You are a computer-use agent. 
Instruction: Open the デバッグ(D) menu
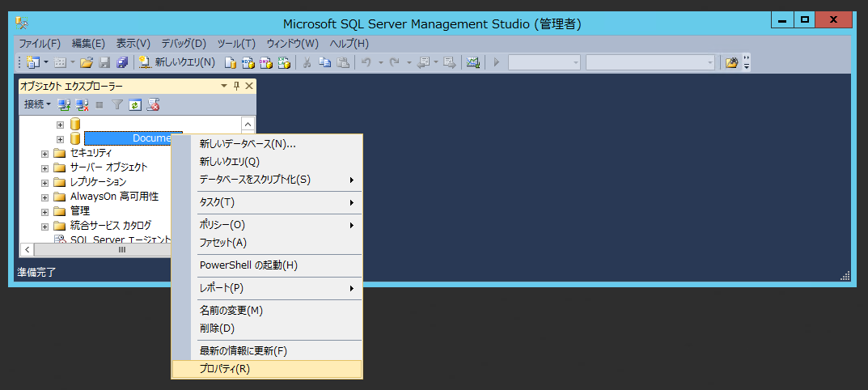click(x=184, y=44)
